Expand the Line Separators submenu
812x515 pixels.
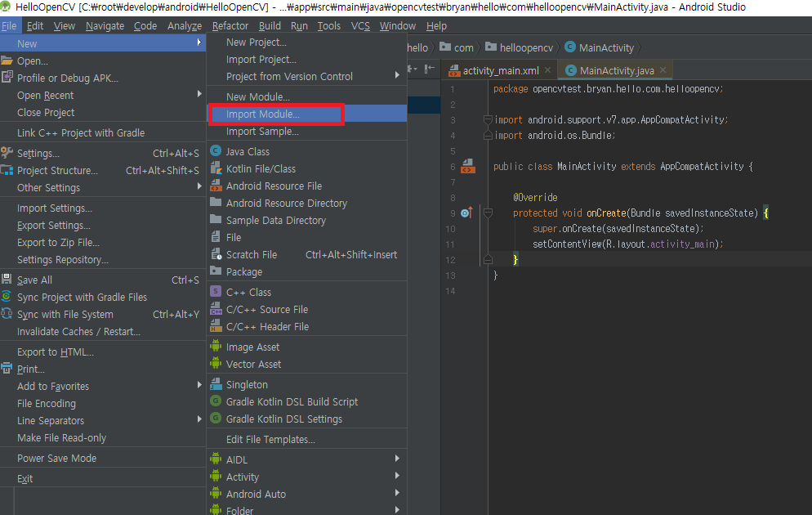click(x=199, y=419)
